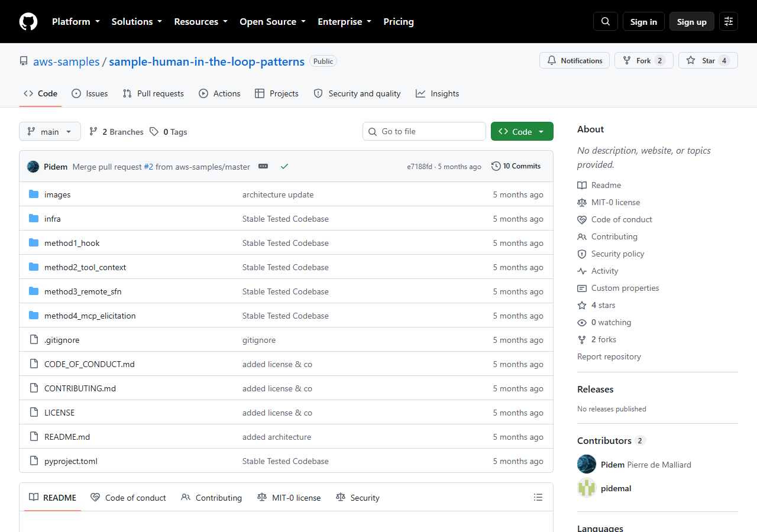The width and height of the screenshot is (757, 532).
Task: Switch to the Actions tab
Action: (219, 93)
